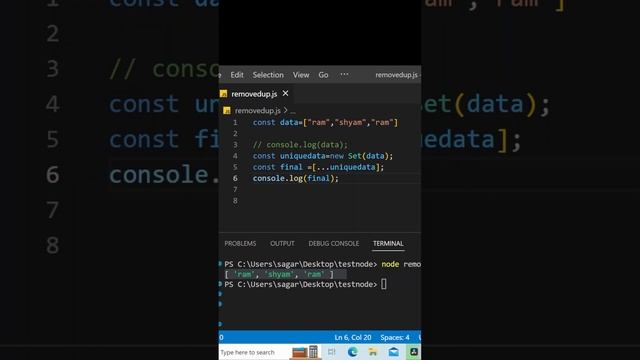Click the line declaring const final
The image size is (640, 360).
coord(318,167)
